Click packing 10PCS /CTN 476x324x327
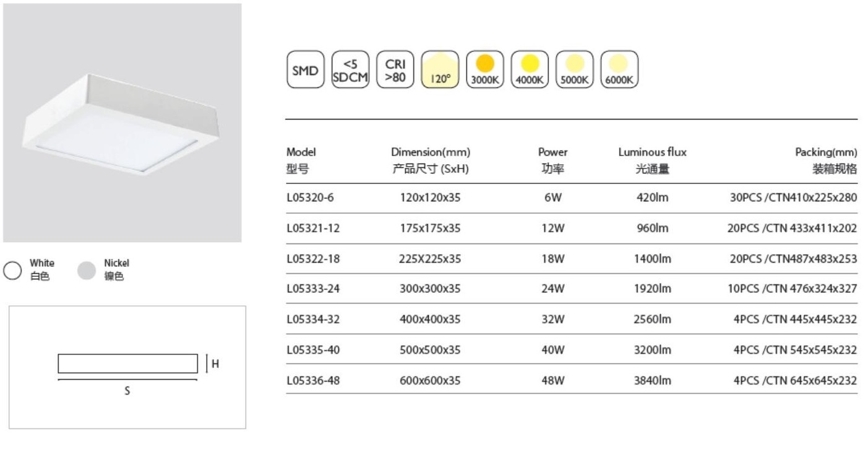 (x=792, y=289)
